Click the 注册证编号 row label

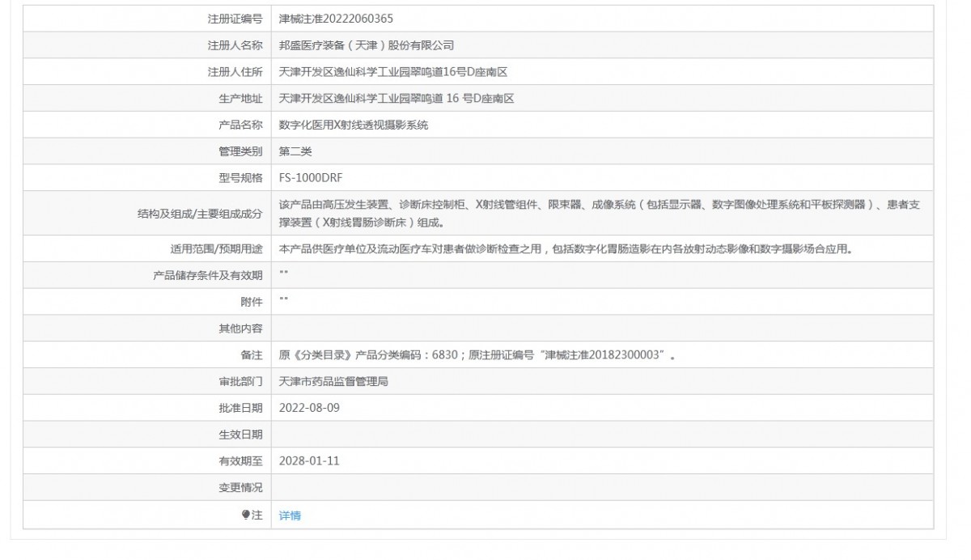click(x=235, y=18)
